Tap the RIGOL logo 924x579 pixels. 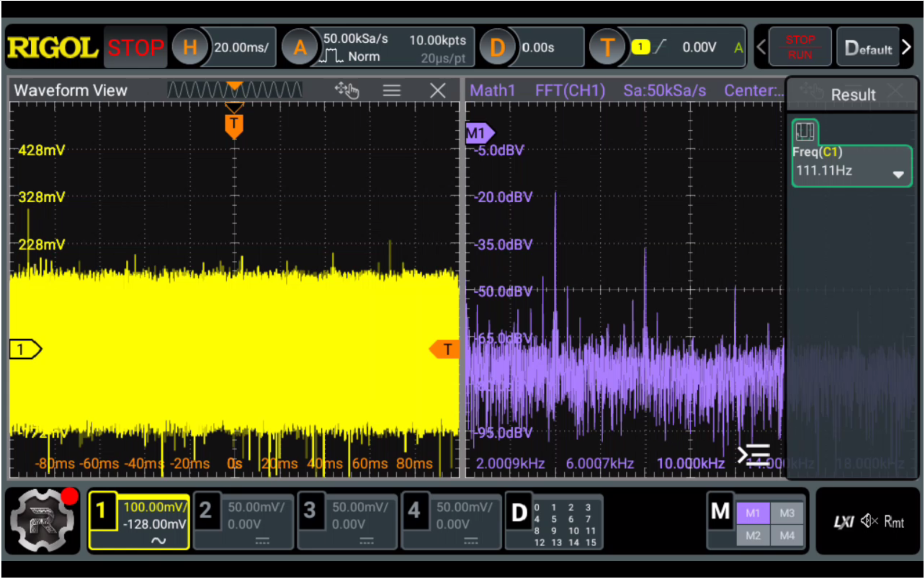coord(52,48)
